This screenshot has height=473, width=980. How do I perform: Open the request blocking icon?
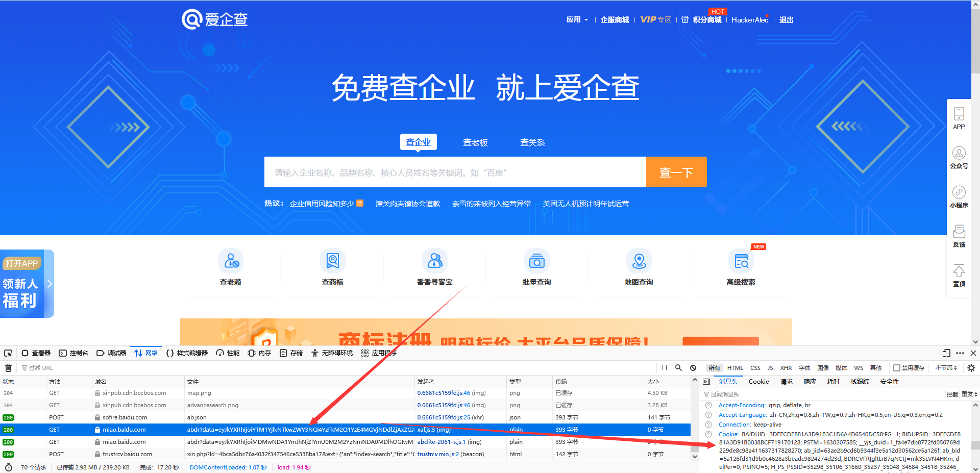tap(693, 367)
